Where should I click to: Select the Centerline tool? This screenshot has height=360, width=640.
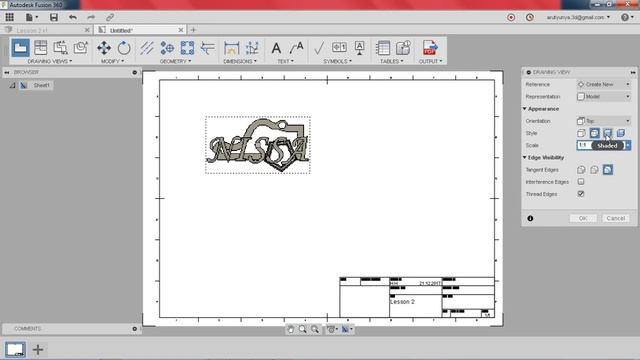pyautogui.click(x=147, y=48)
